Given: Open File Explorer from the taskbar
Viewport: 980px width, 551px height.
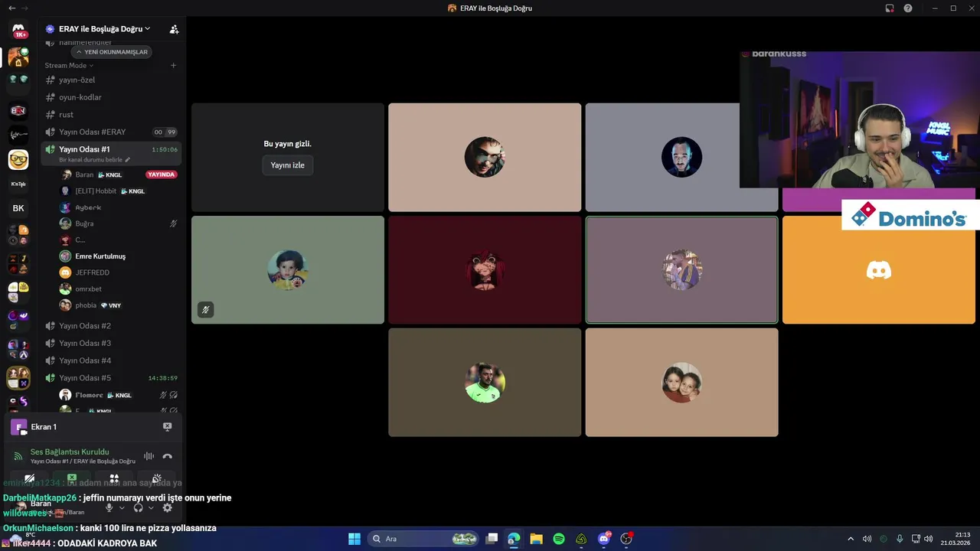Looking at the screenshot, I should click(536, 539).
